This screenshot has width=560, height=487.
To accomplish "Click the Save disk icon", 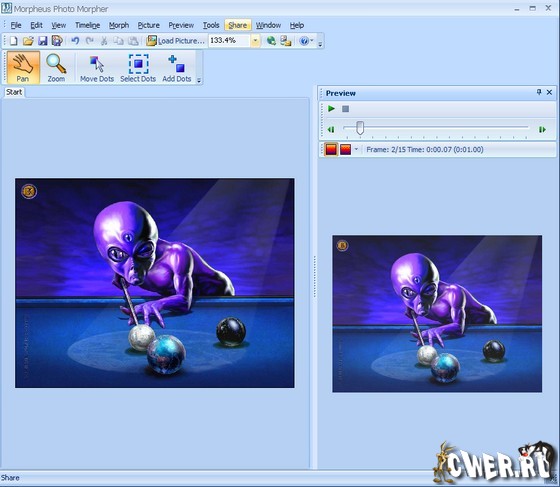I will pos(42,41).
